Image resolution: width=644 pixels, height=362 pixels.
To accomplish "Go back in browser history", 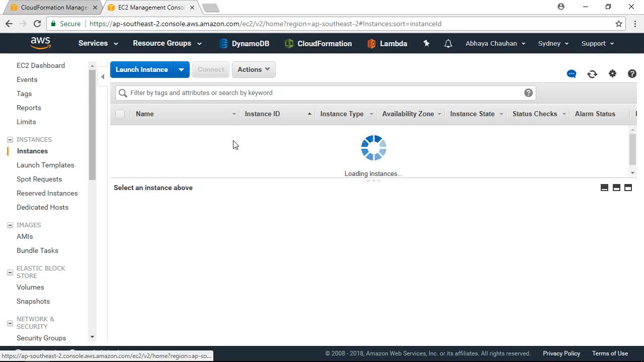I will click(9, 24).
